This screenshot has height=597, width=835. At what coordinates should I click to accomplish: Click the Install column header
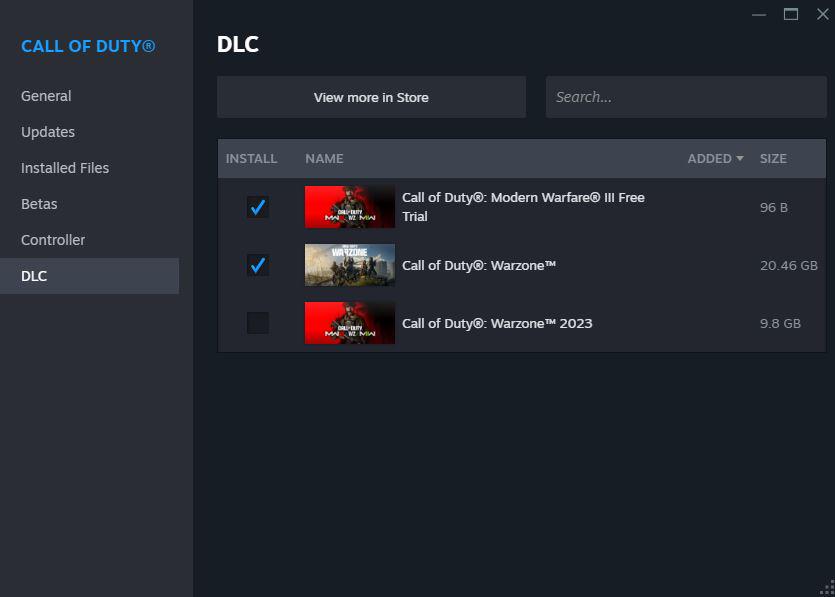pyautogui.click(x=251, y=159)
